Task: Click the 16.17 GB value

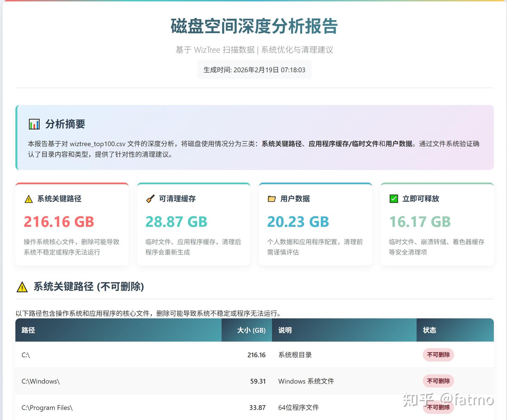Action: pos(420,222)
